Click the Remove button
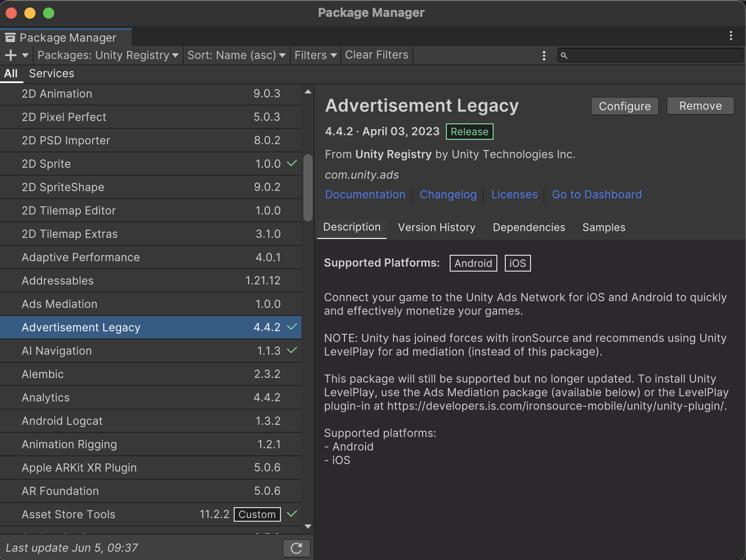 point(700,106)
